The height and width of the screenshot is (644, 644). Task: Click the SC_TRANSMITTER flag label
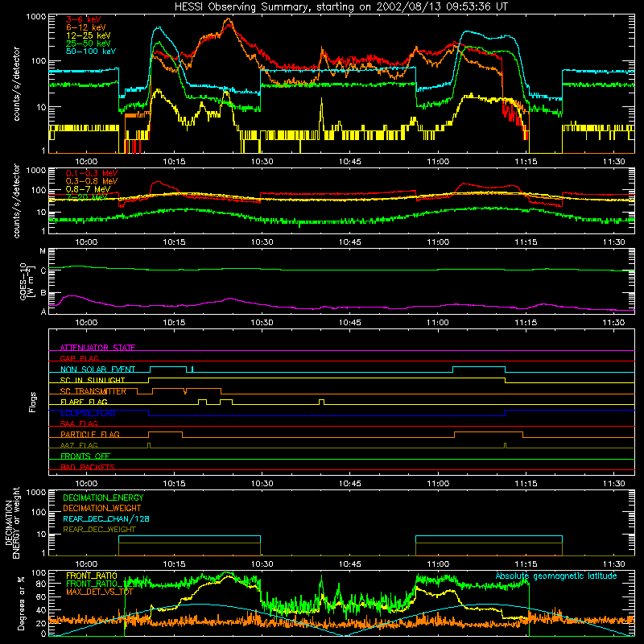93,391
